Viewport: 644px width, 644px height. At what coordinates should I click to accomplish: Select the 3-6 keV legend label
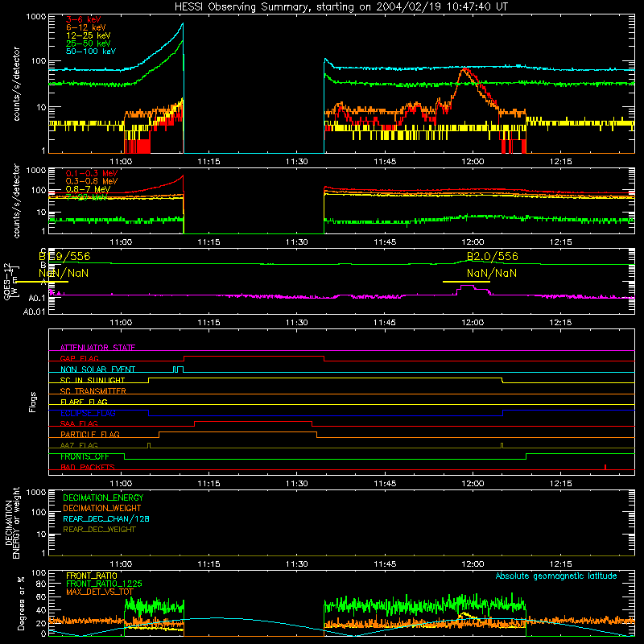point(84,19)
